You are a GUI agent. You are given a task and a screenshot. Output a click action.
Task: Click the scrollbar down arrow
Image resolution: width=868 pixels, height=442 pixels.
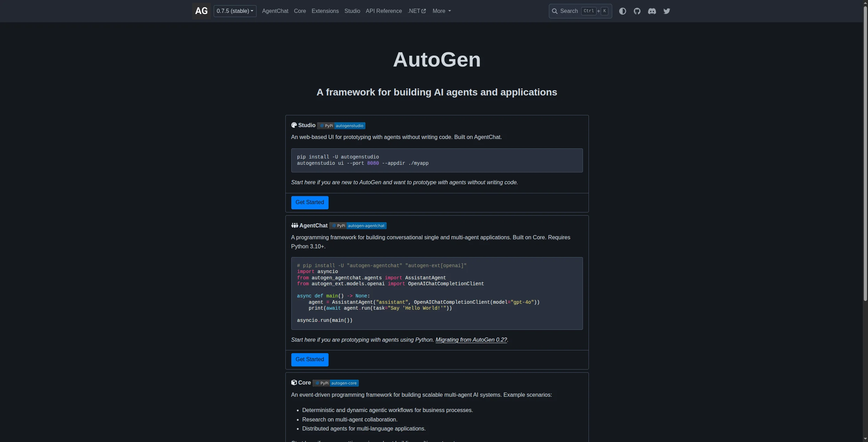click(865, 439)
